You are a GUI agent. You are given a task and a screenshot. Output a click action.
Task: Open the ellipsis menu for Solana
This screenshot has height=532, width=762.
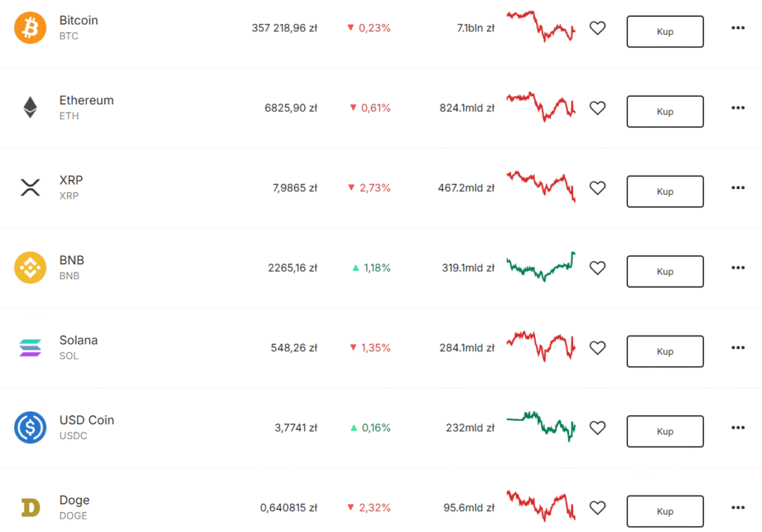point(737,347)
